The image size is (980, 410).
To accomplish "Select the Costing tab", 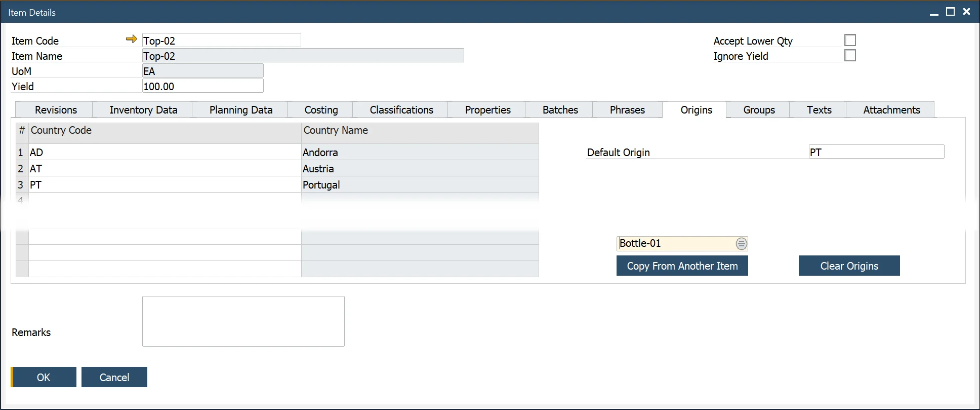I will click(321, 110).
